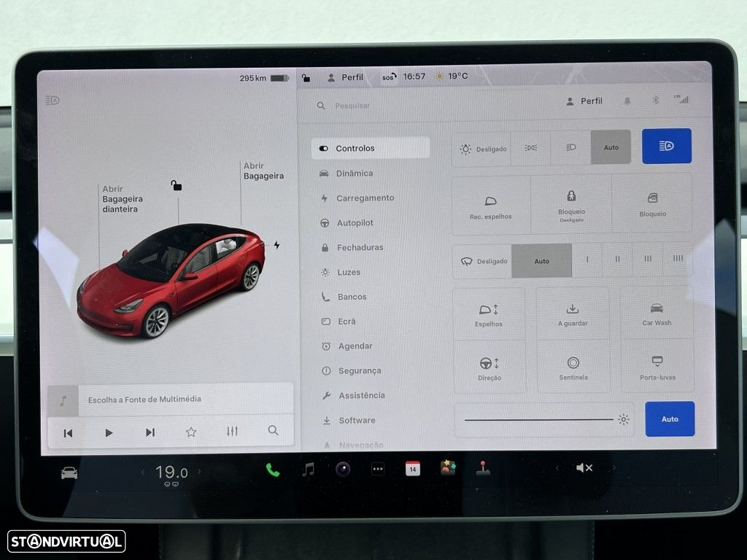Tap Rec. espelhos to fold mirrors
The height and width of the screenshot is (560, 747).
(x=491, y=206)
